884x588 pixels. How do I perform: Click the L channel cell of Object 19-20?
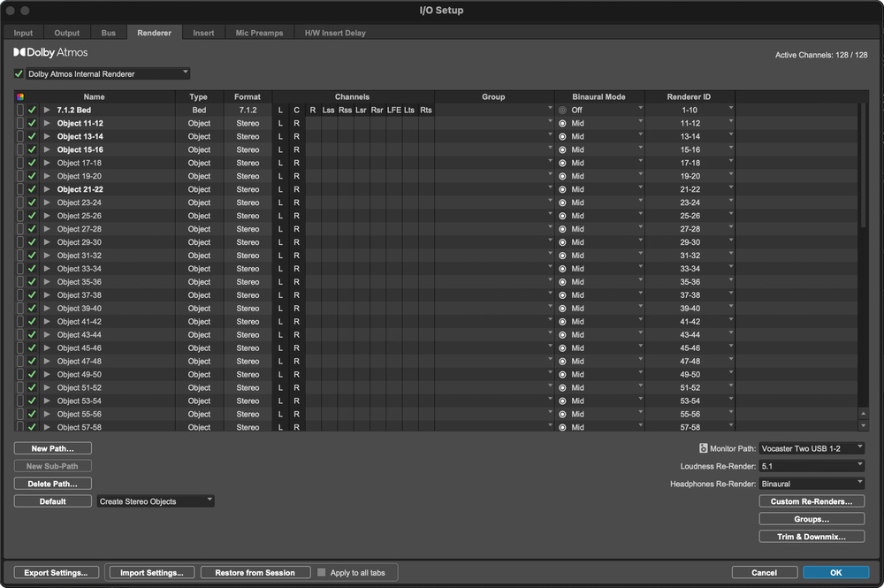point(280,176)
